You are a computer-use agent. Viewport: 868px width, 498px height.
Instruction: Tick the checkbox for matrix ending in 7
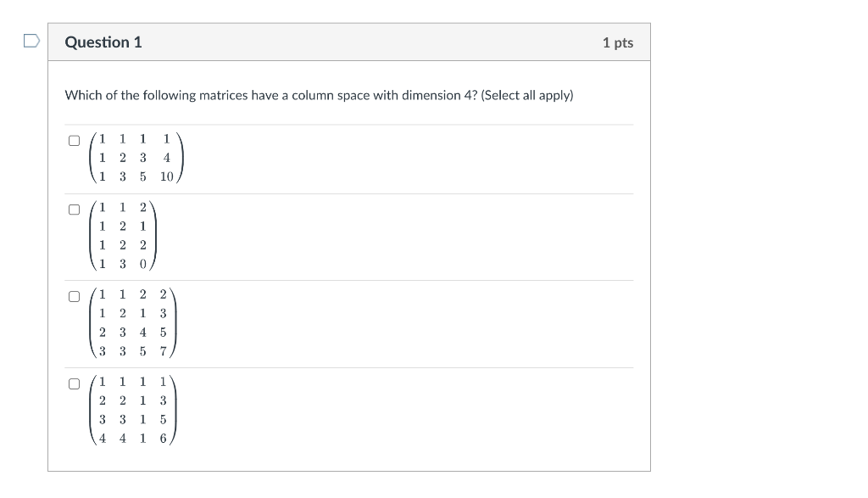click(x=75, y=296)
